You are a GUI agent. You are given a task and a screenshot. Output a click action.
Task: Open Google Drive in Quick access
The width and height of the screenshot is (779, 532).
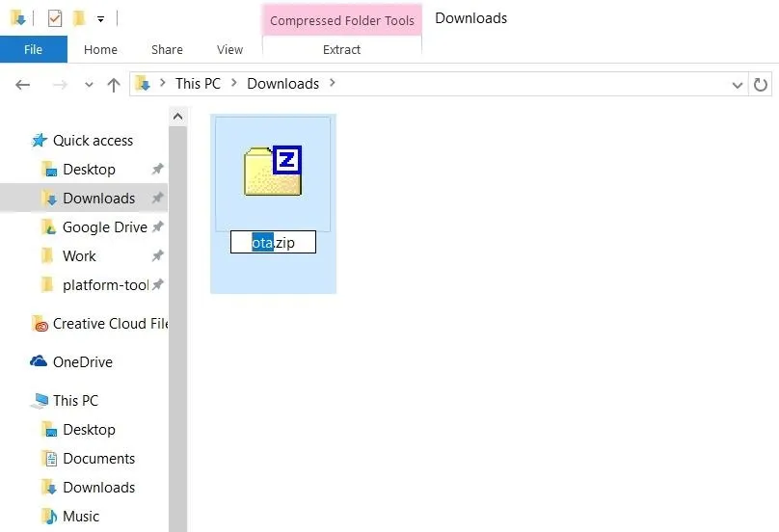pos(105,227)
